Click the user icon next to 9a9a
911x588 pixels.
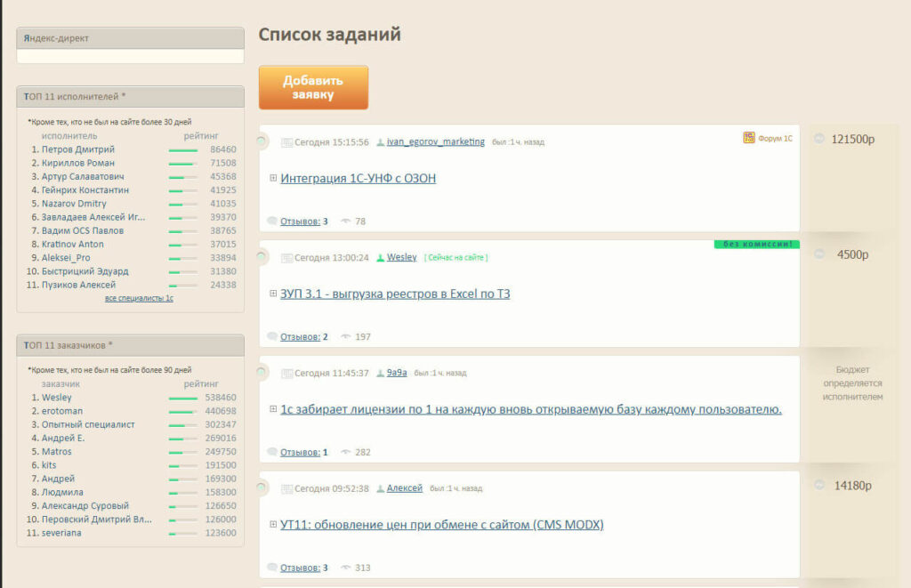pyautogui.click(x=381, y=374)
